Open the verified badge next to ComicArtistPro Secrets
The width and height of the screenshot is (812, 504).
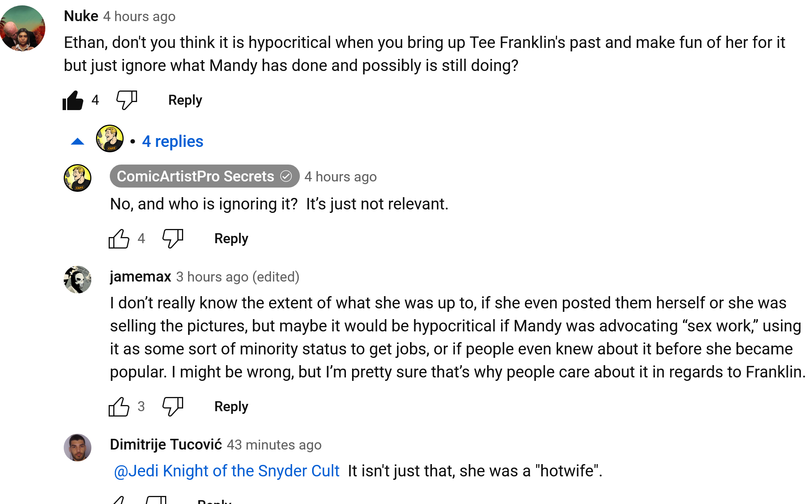point(286,176)
